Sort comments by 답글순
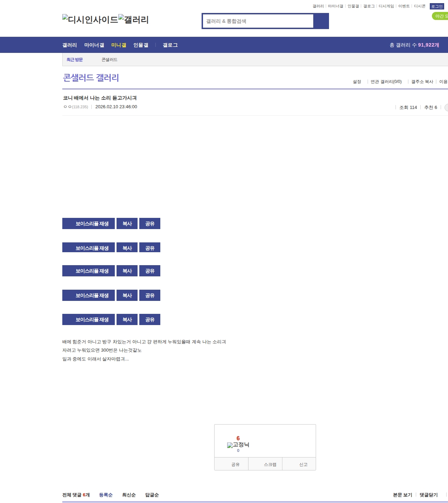 (x=152, y=495)
